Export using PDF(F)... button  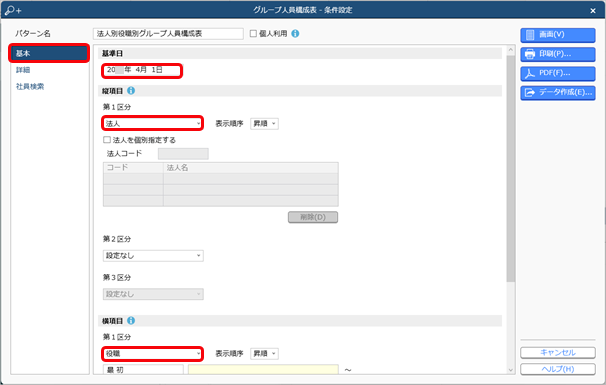click(558, 73)
